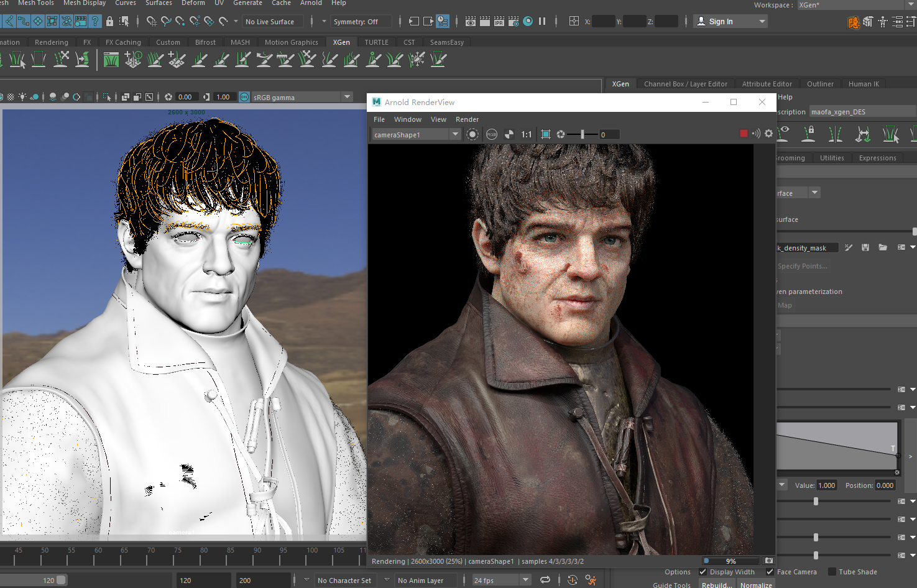Click the ramp Value input field
This screenshot has width=917, height=588.
click(827, 485)
